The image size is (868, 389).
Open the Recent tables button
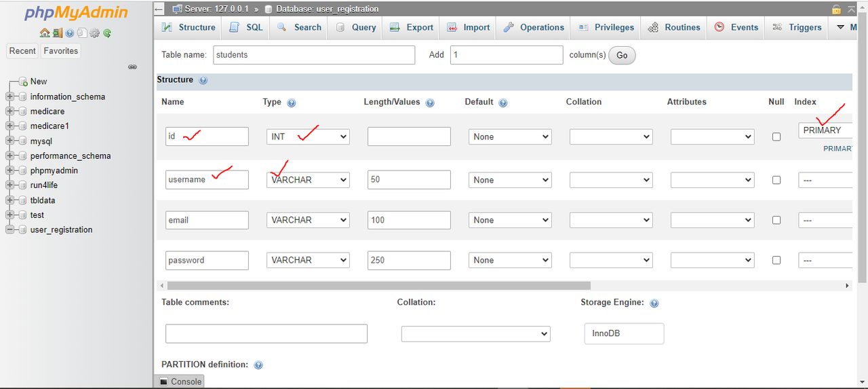22,51
